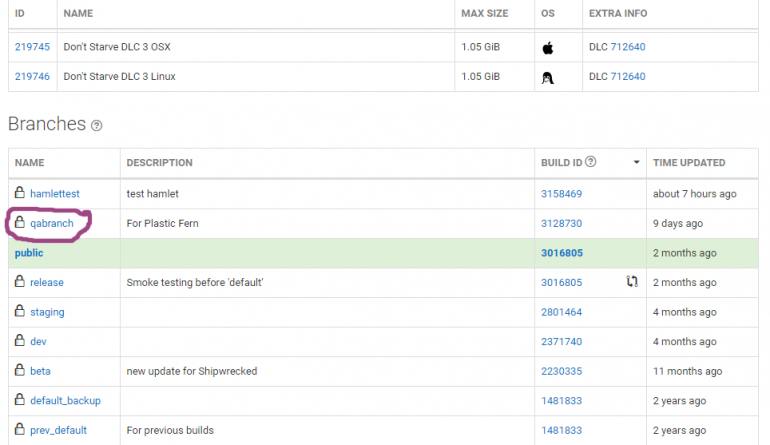770x445 pixels.
Task: Open depot ID 219745 link
Action: pyautogui.click(x=32, y=47)
